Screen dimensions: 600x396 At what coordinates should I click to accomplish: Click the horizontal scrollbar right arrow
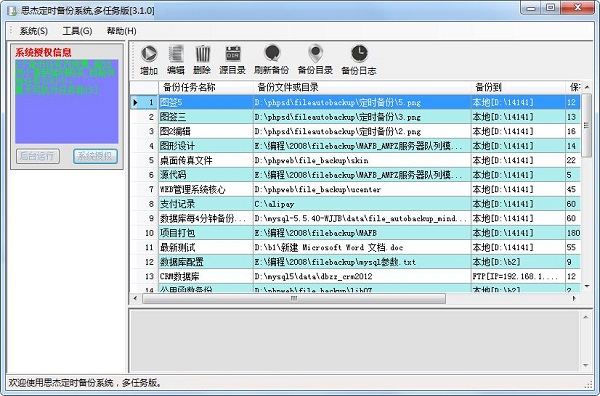(574, 298)
